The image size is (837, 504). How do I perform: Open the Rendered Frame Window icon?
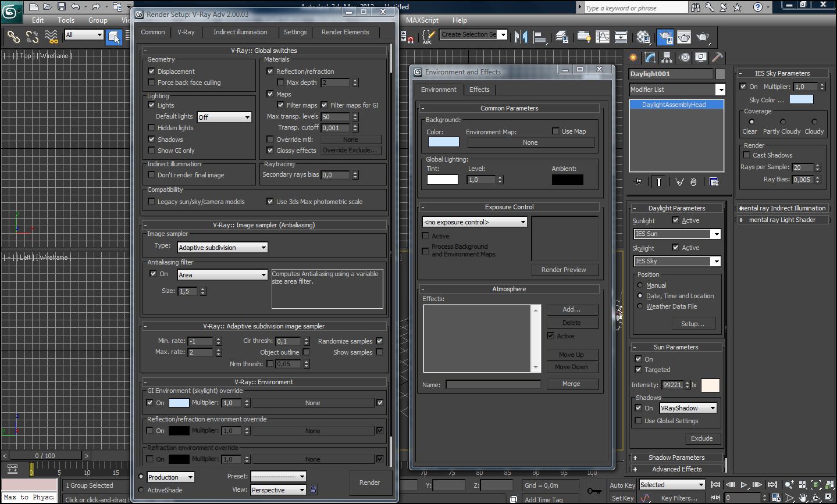(683, 37)
